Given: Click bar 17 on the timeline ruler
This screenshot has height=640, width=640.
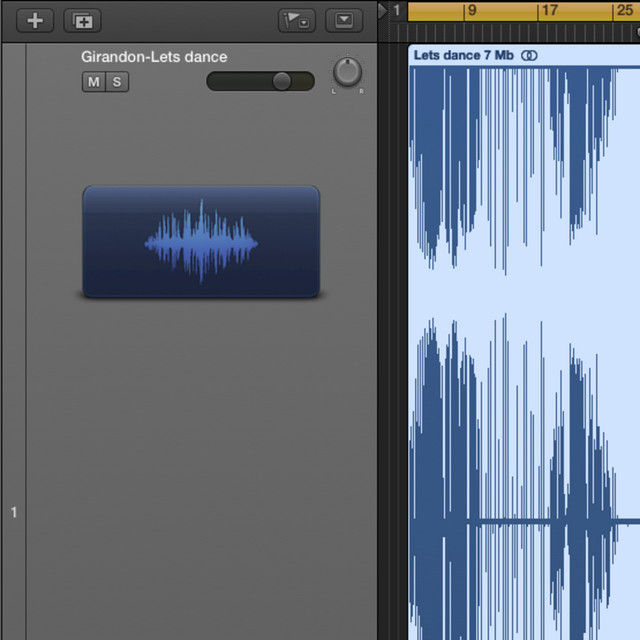Looking at the screenshot, I should pyautogui.click(x=549, y=11).
